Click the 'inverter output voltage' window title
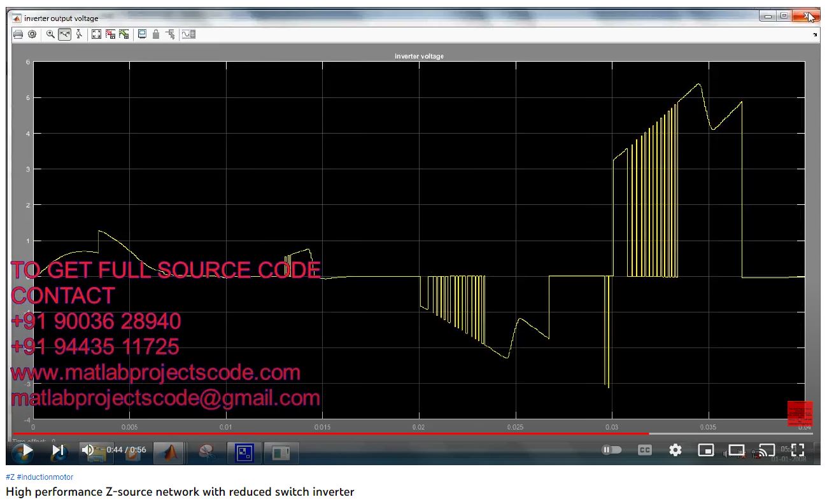Image resolution: width=827 pixels, height=504 pixels. (x=61, y=18)
